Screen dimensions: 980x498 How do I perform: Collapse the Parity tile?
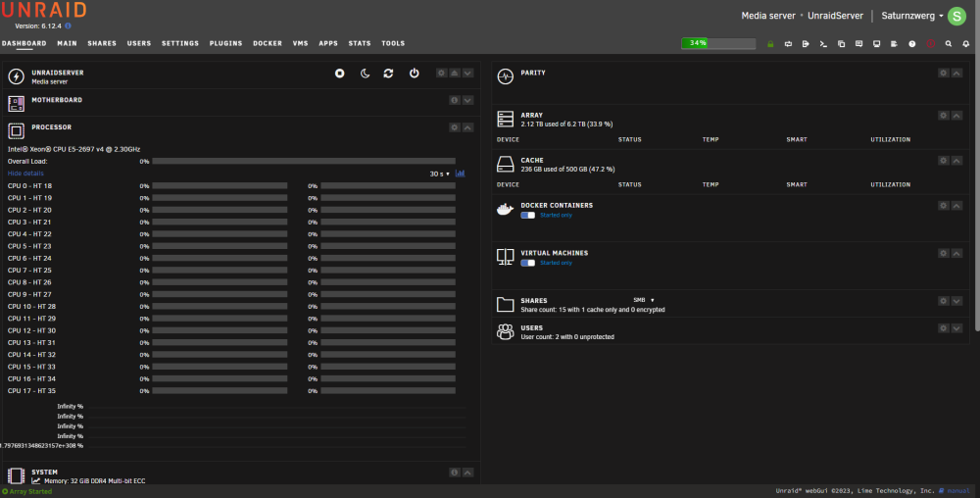point(956,74)
